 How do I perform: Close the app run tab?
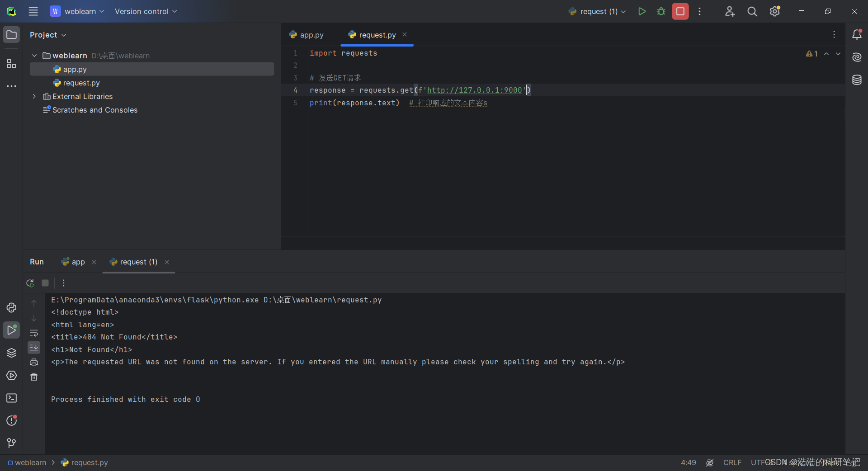[x=94, y=262]
